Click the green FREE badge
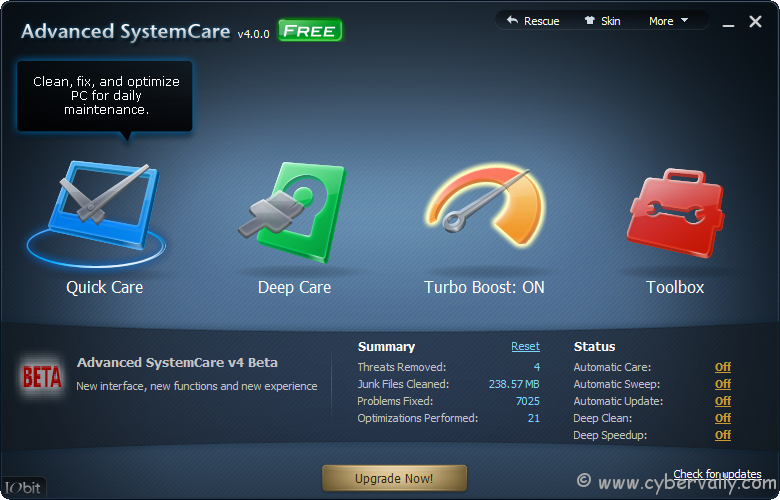The width and height of the screenshot is (780, 500). click(309, 31)
